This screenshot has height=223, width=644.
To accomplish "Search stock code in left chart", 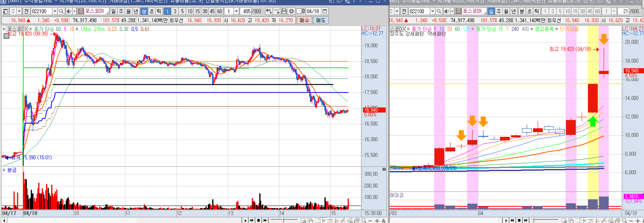I will (x=61, y=11).
